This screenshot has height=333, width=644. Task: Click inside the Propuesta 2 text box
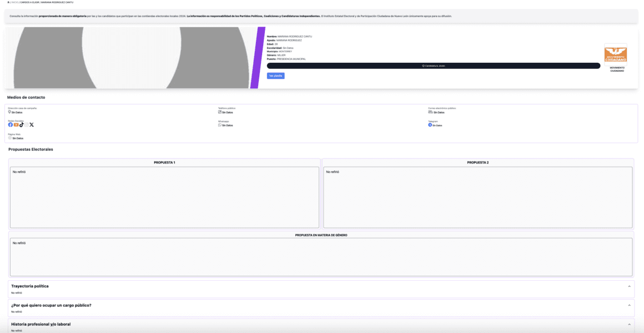pos(477,197)
